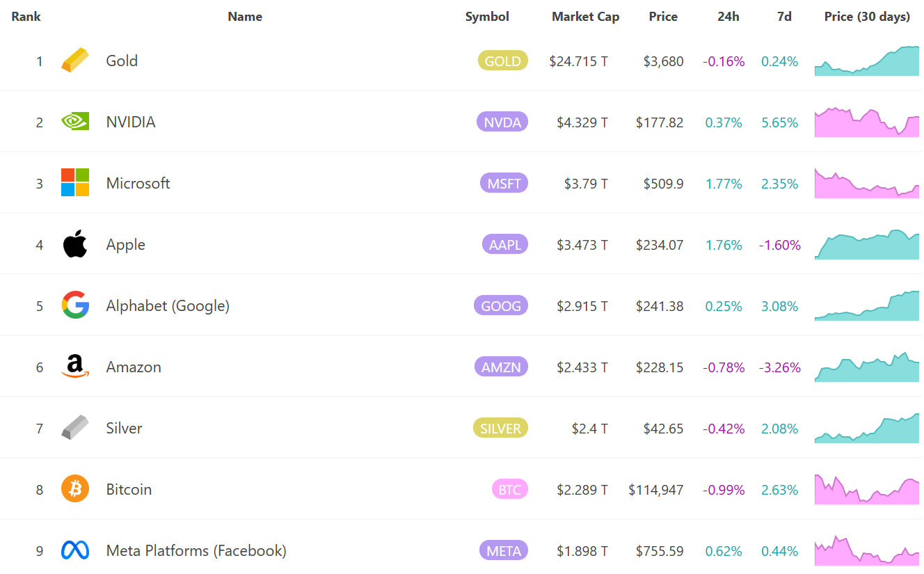The height and width of the screenshot is (574, 924).
Task: View Gold's 30-day price chart
Action: pos(866,61)
